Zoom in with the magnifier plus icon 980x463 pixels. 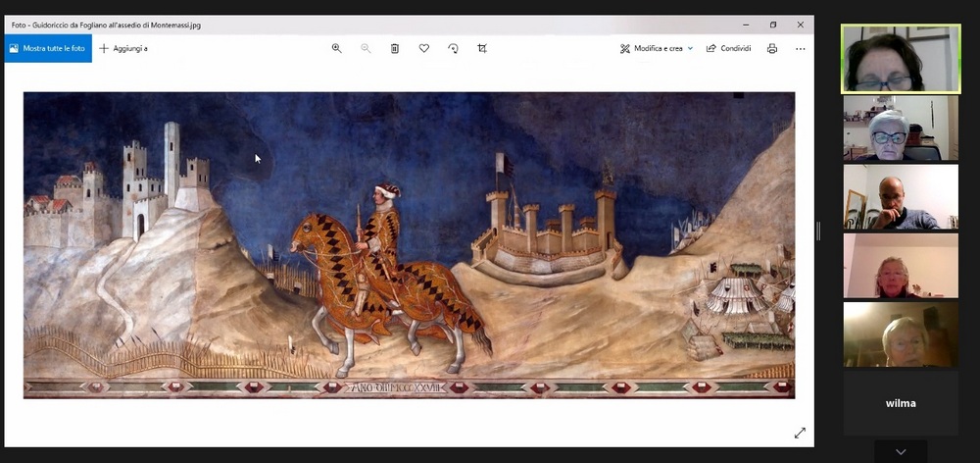(337, 48)
